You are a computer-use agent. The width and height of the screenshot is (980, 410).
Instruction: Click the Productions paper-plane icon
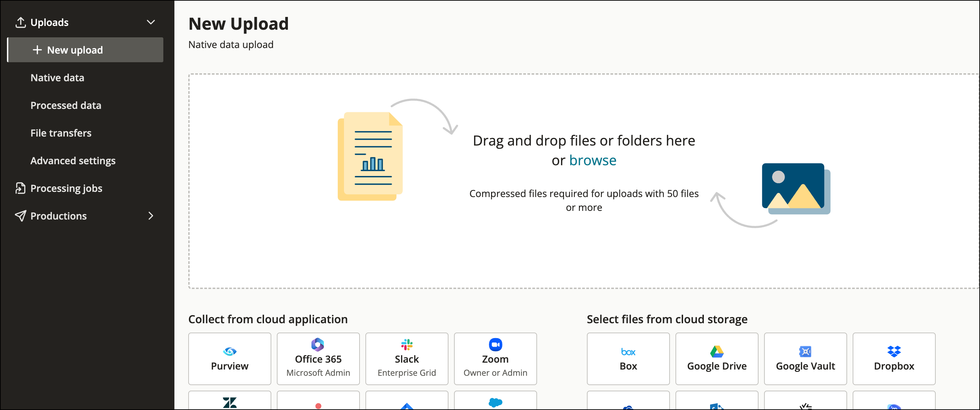[x=20, y=216]
